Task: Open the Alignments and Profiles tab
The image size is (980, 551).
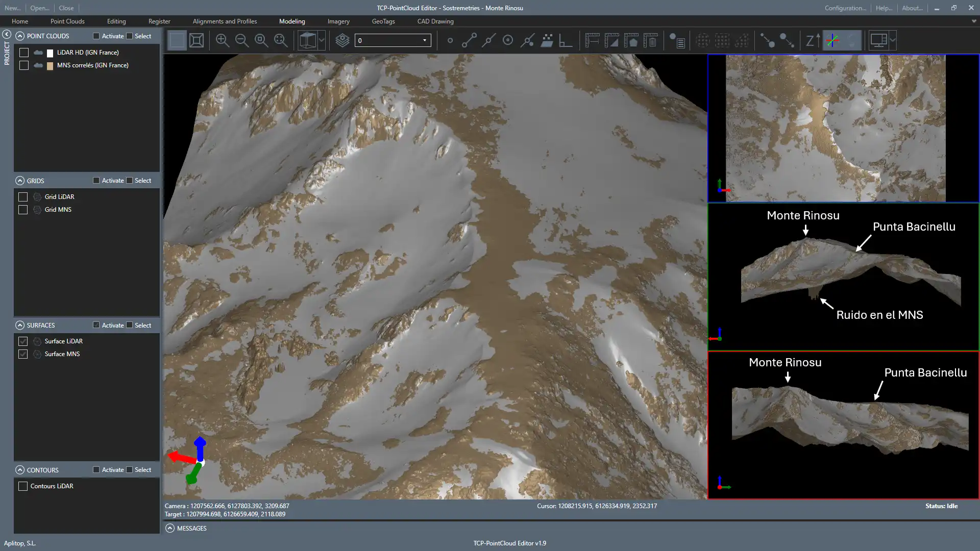Action: (x=225, y=21)
